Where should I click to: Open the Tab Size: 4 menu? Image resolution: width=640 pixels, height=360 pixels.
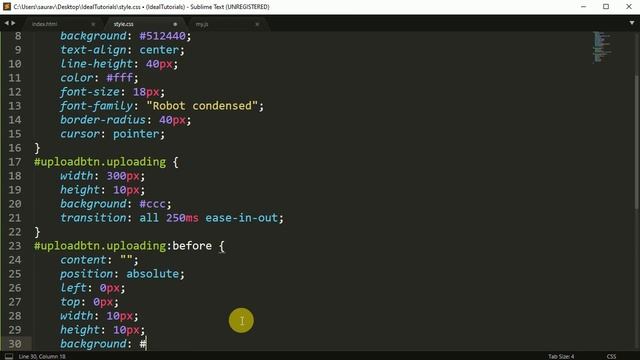tap(561, 356)
